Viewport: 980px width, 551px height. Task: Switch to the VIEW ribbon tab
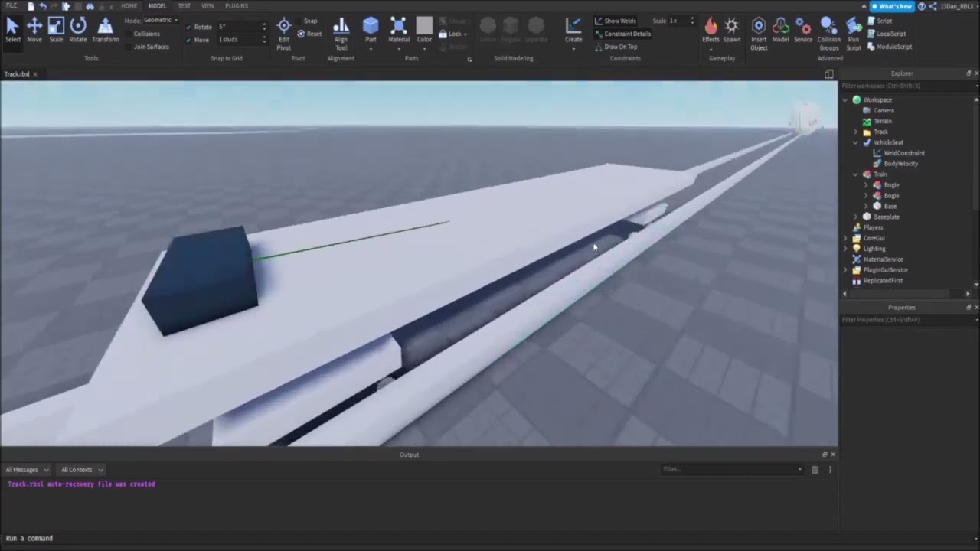coord(207,6)
